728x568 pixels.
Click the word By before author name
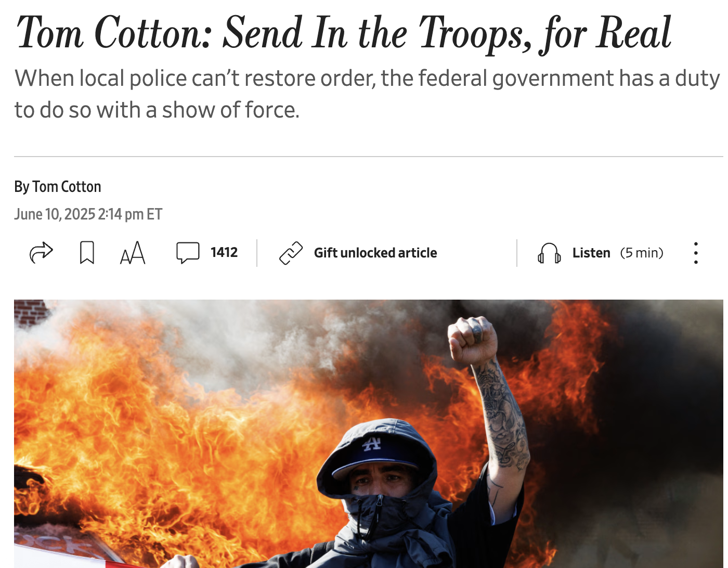pos(22,187)
